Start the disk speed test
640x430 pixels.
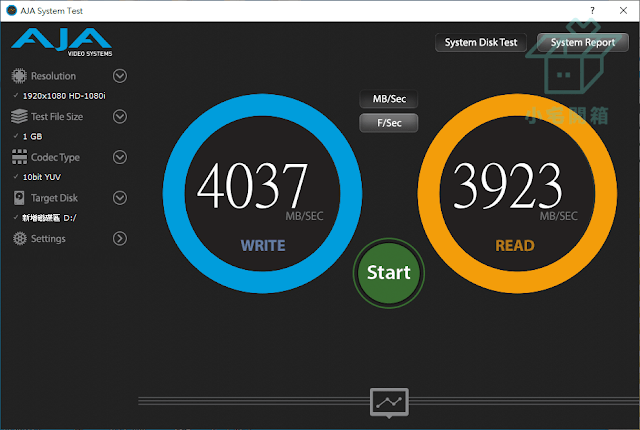click(x=389, y=273)
